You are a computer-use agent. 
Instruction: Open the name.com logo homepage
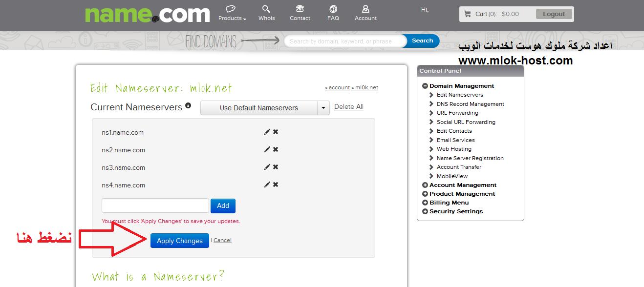[x=147, y=15]
